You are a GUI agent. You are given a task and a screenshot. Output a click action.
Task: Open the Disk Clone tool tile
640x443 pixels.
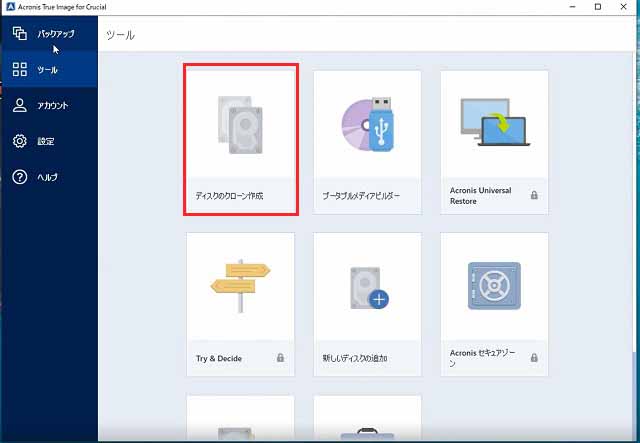240,138
